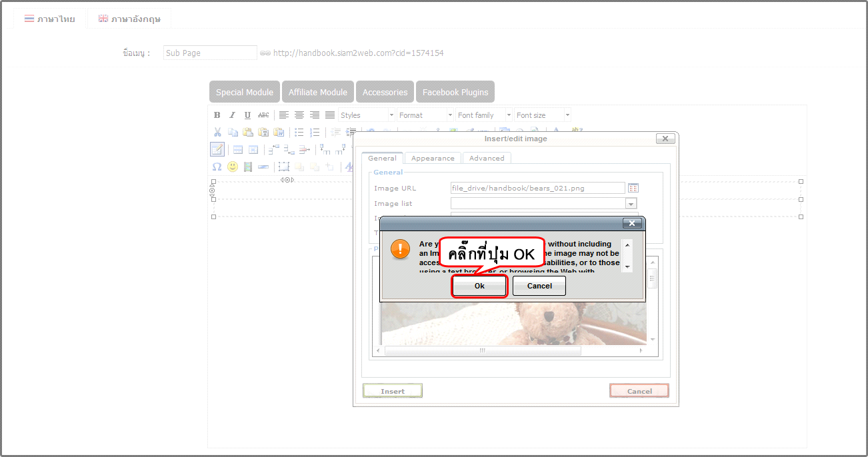
Task: Switch to the General tab
Action: coord(382,158)
